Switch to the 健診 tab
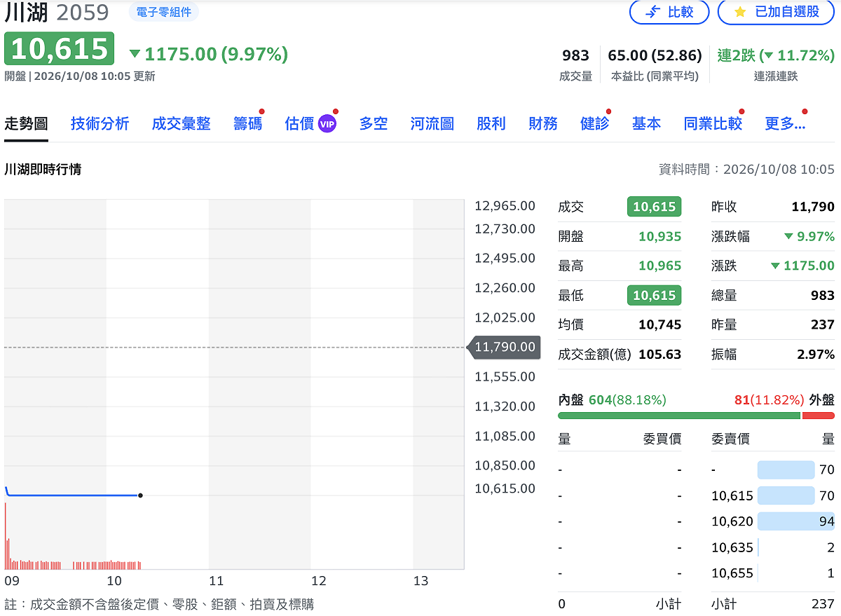Image resolution: width=841 pixels, height=616 pixels. pyautogui.click(x=595, y=124)
